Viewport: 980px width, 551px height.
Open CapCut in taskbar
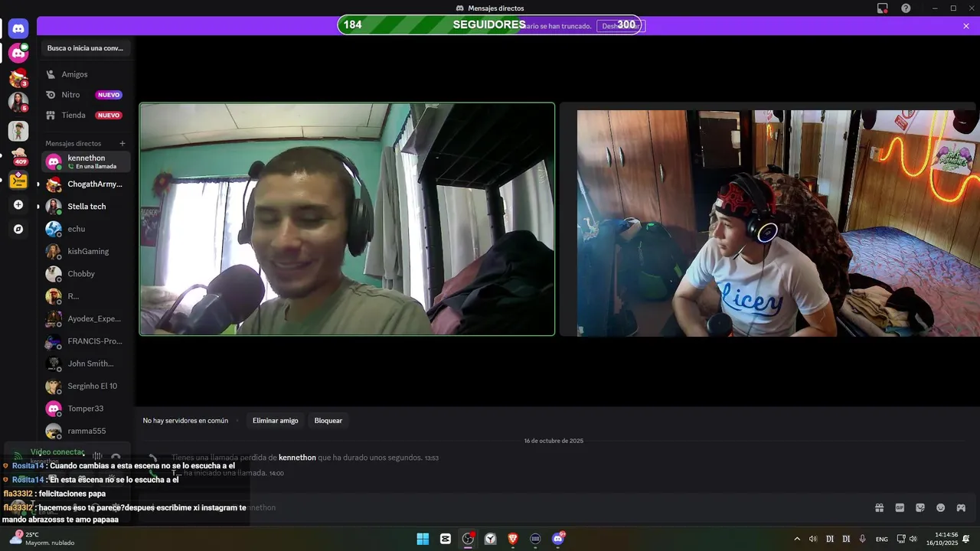pyautogui.click(x=446, y=539)
